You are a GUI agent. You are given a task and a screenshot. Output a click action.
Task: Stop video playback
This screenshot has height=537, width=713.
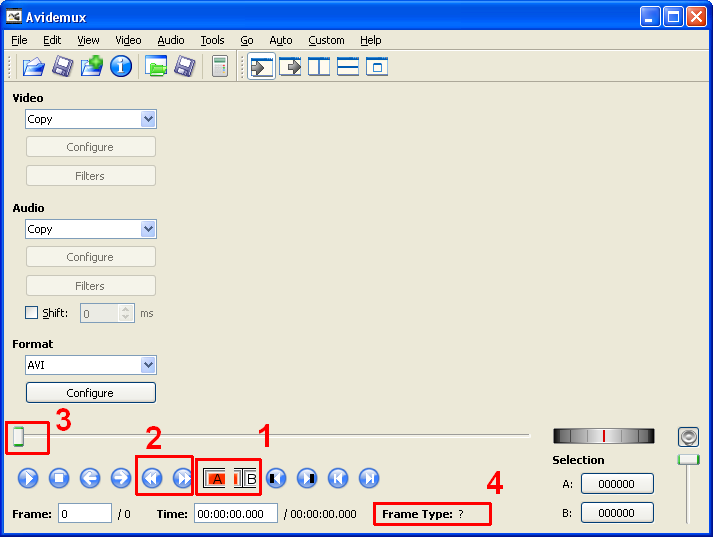[59, 478]
